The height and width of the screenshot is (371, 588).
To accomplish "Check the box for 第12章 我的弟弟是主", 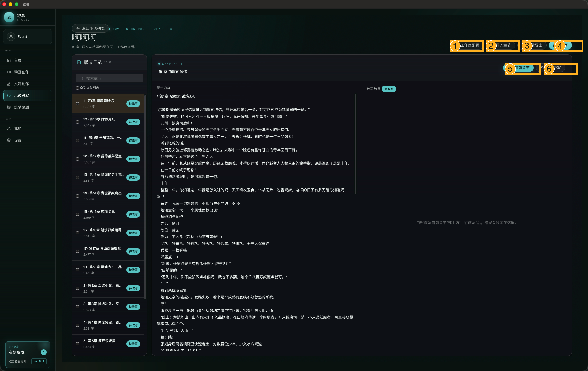I will point(77,159).
